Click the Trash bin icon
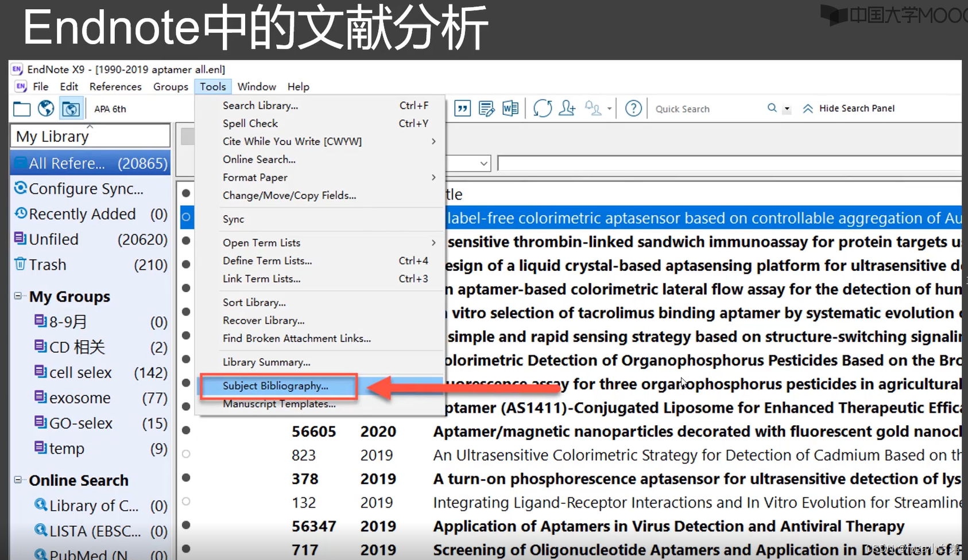The width and height of the screenshot is (968, 560). click(20, 264)
